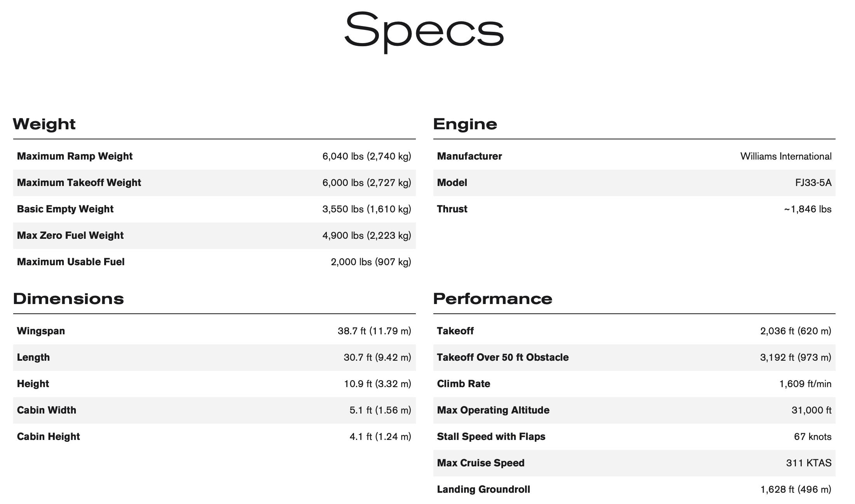Viewport: 855px width, 504px height.
Task: Select the Maximum Ramp Weight row label
Action: tap(75, 156)
